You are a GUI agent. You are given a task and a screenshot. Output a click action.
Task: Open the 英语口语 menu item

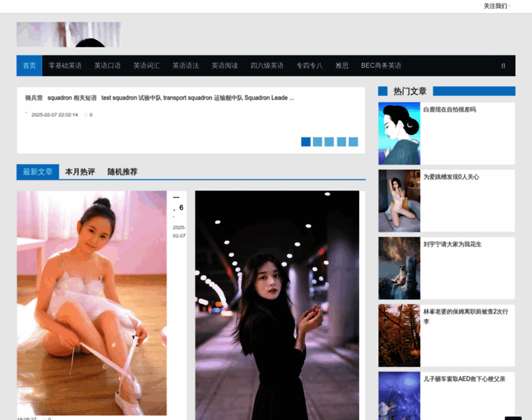coord(108,66)
